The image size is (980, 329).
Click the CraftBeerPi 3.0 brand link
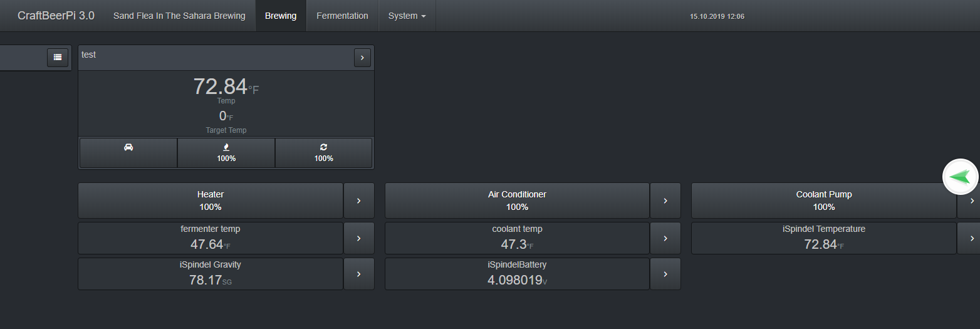(x=56, y=16)
